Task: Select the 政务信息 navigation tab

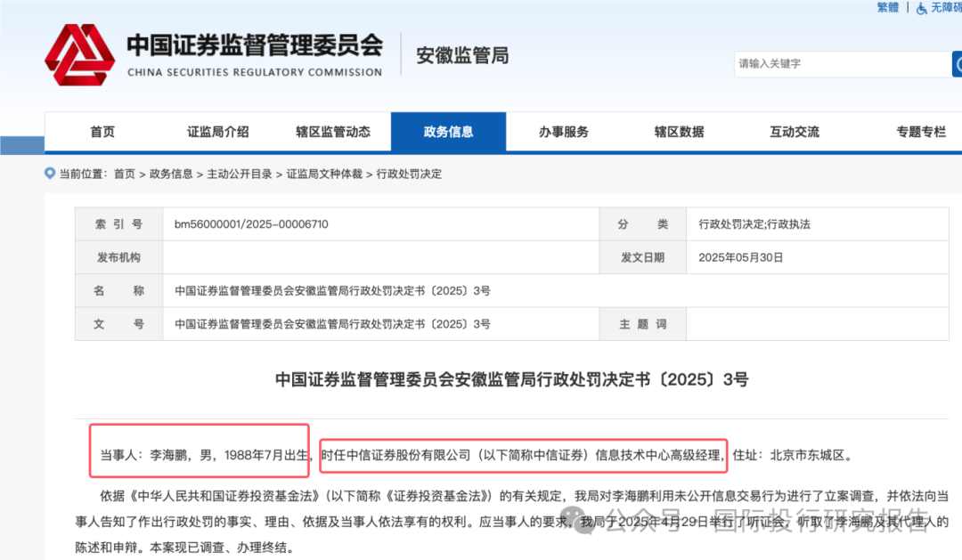Action: pyautogui.click(x=448, y=131)
